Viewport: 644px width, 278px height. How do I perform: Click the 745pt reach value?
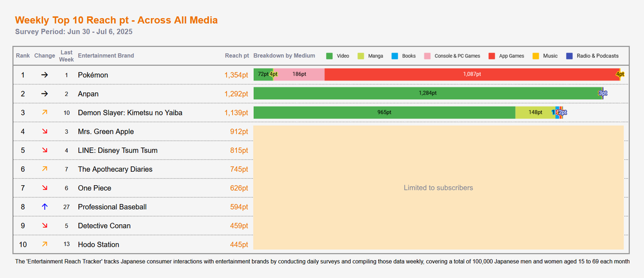[239, 169]
